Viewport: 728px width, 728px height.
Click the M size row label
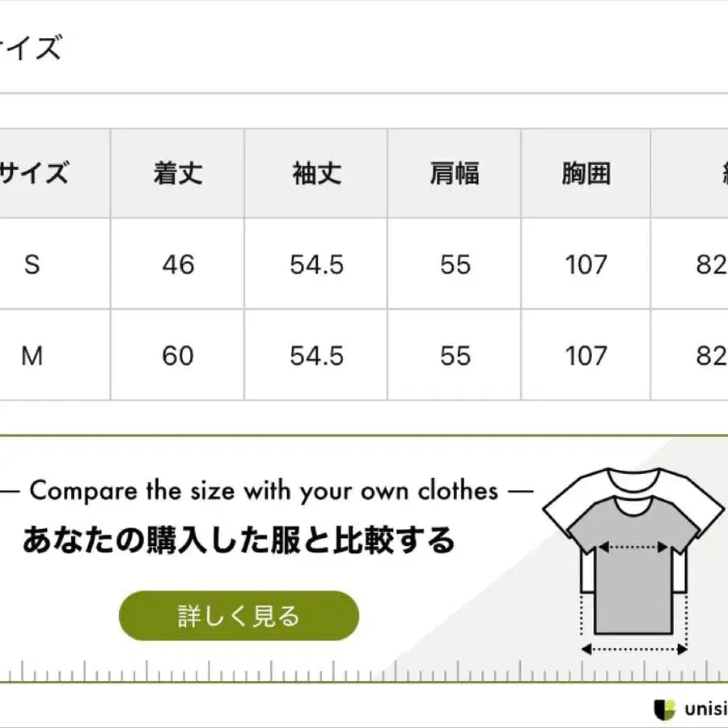coord(32,356)
